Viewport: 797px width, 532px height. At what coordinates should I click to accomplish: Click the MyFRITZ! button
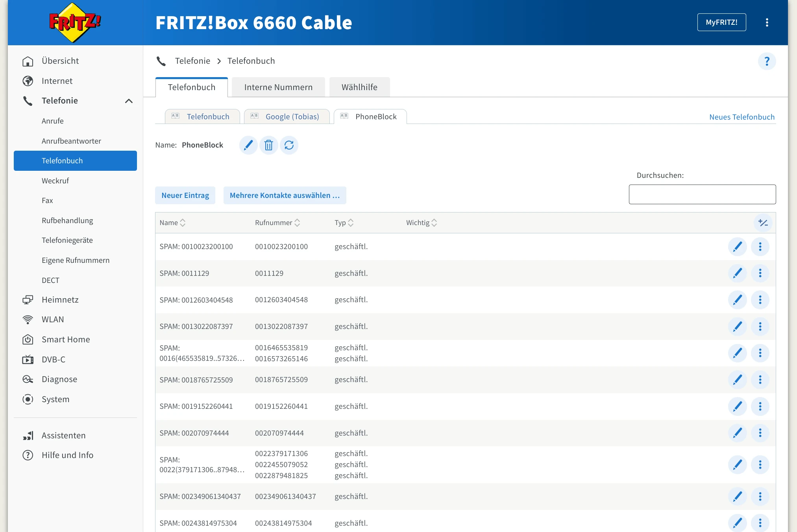[x=721, y=22]
